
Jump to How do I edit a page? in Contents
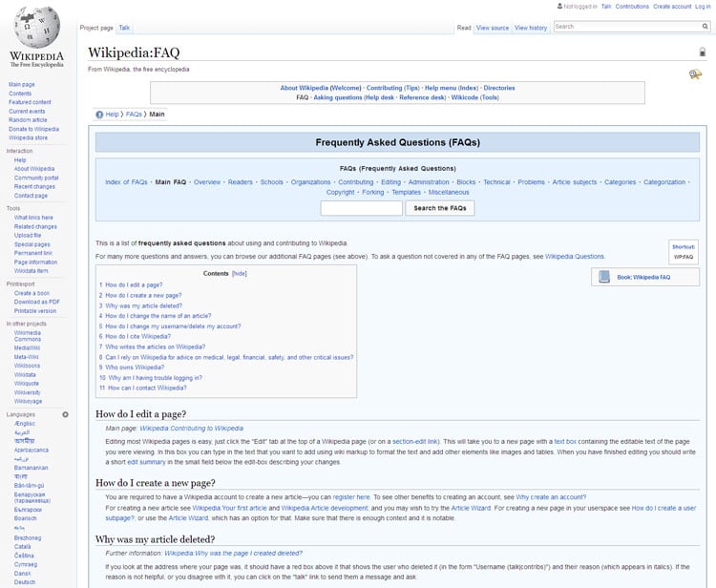click(x=134, y=284)
